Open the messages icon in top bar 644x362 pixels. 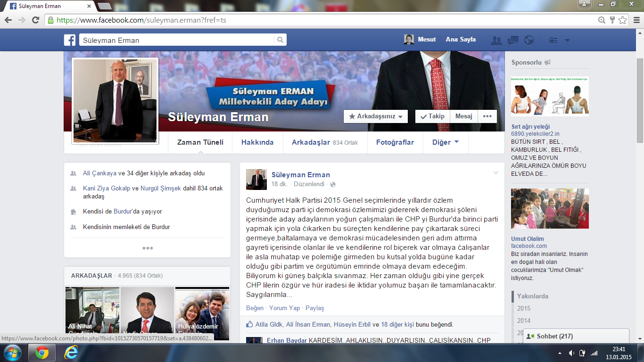tap(513, 41)
